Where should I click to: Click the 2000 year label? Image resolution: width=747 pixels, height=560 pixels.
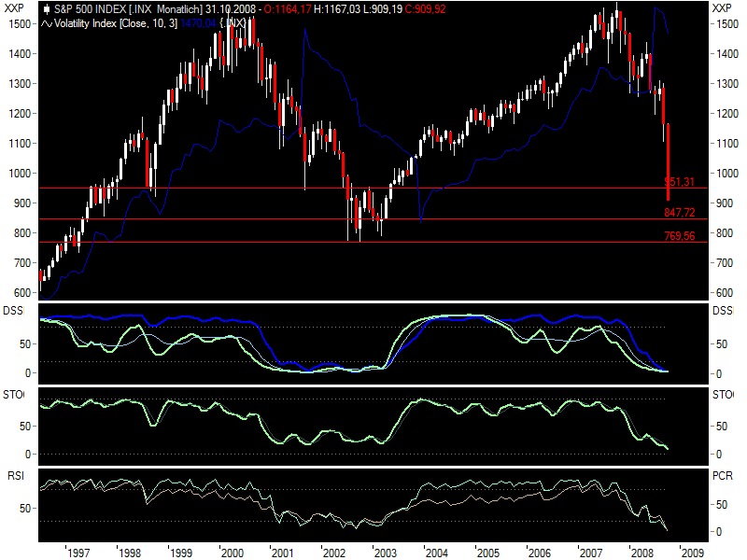(x=233, y=553)
